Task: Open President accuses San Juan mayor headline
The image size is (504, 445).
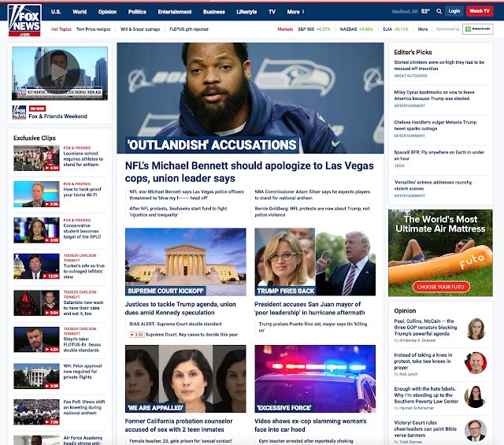Action: 309,308
